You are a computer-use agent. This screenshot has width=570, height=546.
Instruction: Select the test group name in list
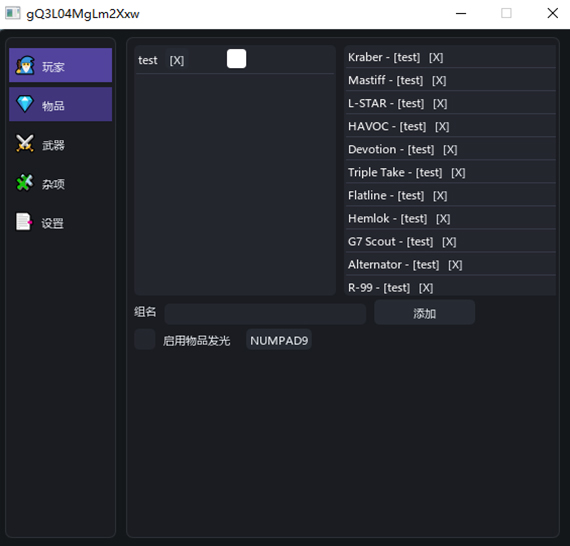pyautogui.click(x=148, y=60)
